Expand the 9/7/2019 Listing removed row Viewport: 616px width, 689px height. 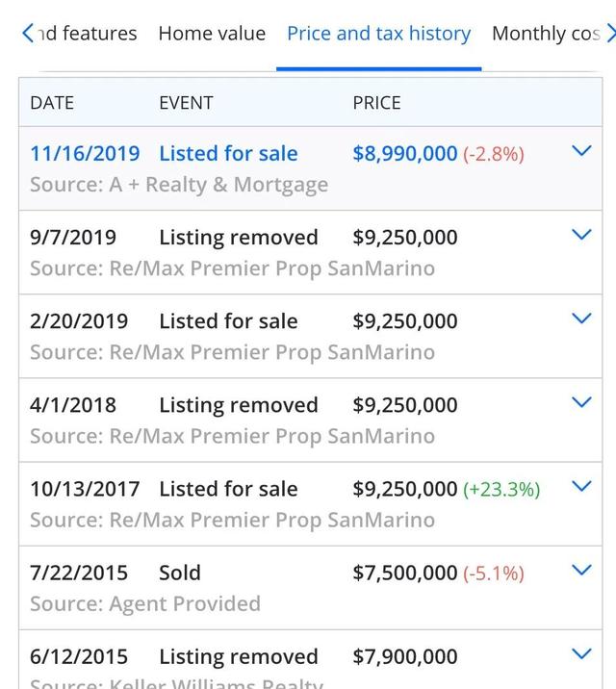pyautogui.click(x=581, y=235)
